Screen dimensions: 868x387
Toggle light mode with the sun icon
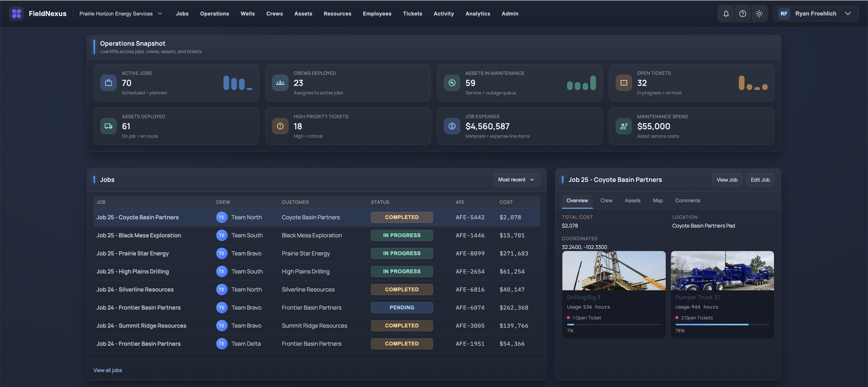point(760,13)
